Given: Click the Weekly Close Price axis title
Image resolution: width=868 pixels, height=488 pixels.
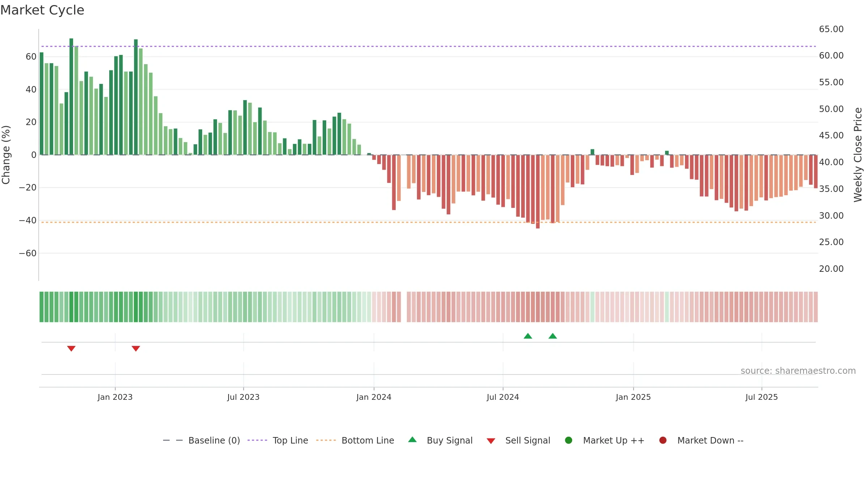Looking at the screenshot, I should tap(858, 155).
